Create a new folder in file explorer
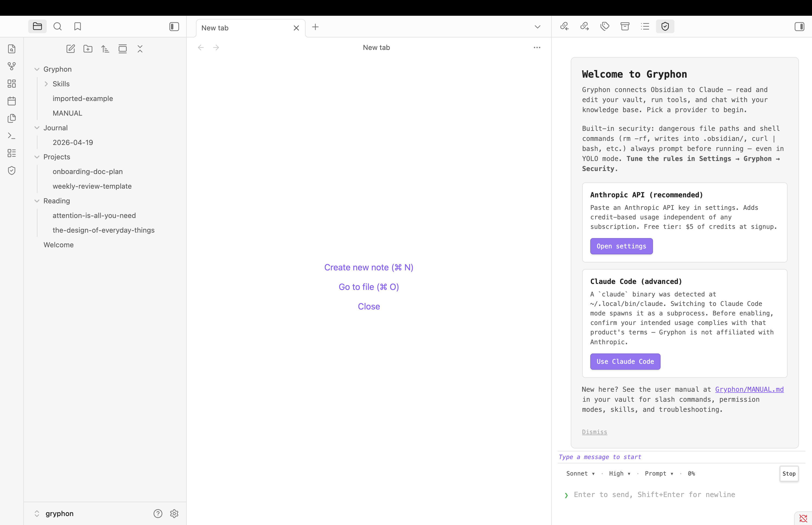812x525 pixels. point(88,49)
